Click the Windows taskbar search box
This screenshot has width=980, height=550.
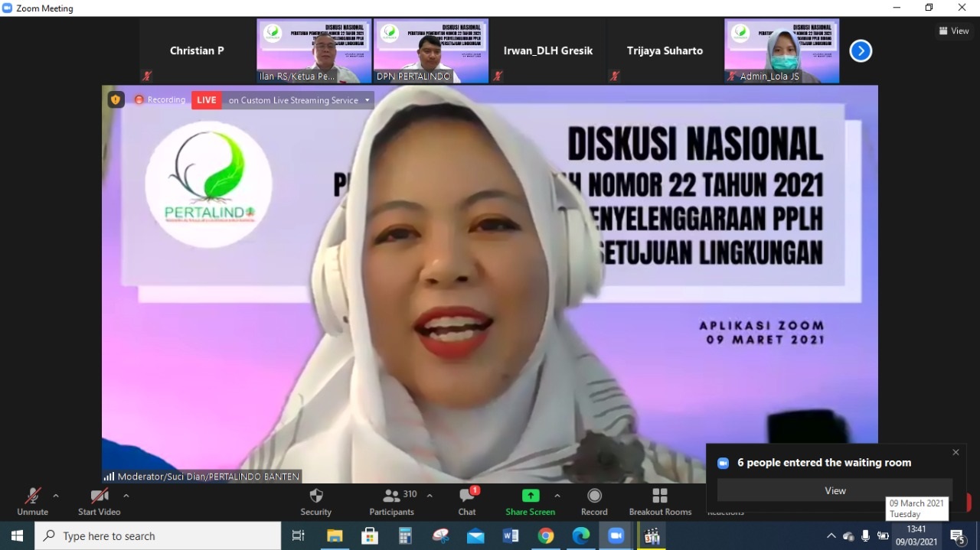coord(158,536)
